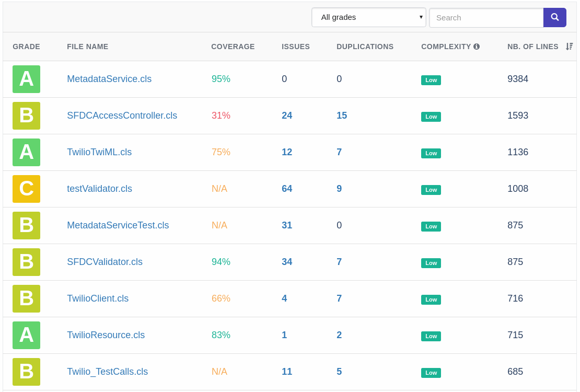
Task: Click the 5 duplications for Twilio_TestCalls.cls
Action: [x=339, y=372]
